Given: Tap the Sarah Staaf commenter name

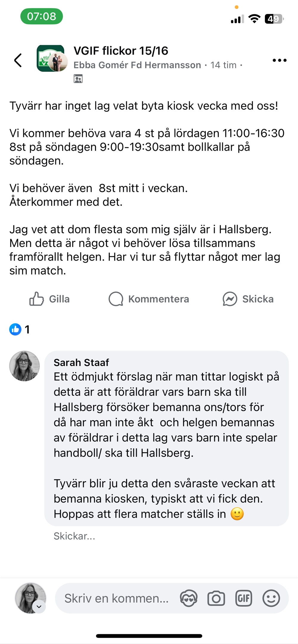Looking at the screenshot, I should click(x=81, y=362).
